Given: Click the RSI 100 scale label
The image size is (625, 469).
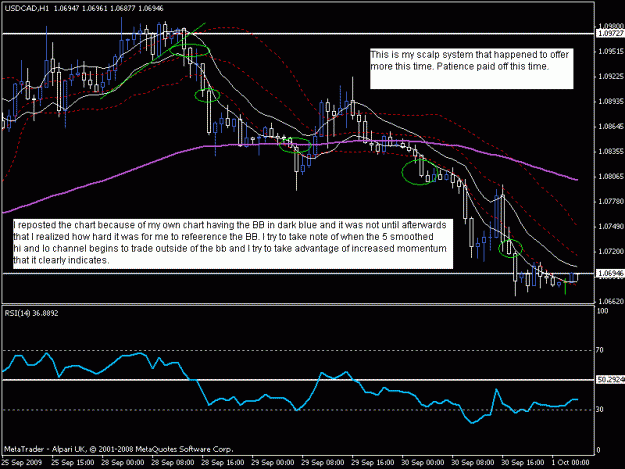Looking at the screenshot, I should pyautogui.click(x=603, y=311).
